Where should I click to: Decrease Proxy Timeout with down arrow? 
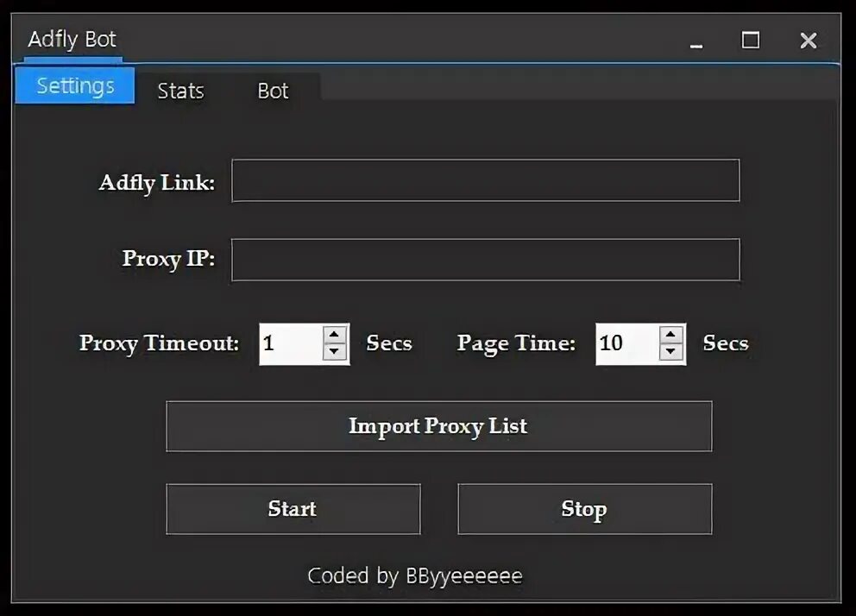pyautogui.click(x=335, y=352)
